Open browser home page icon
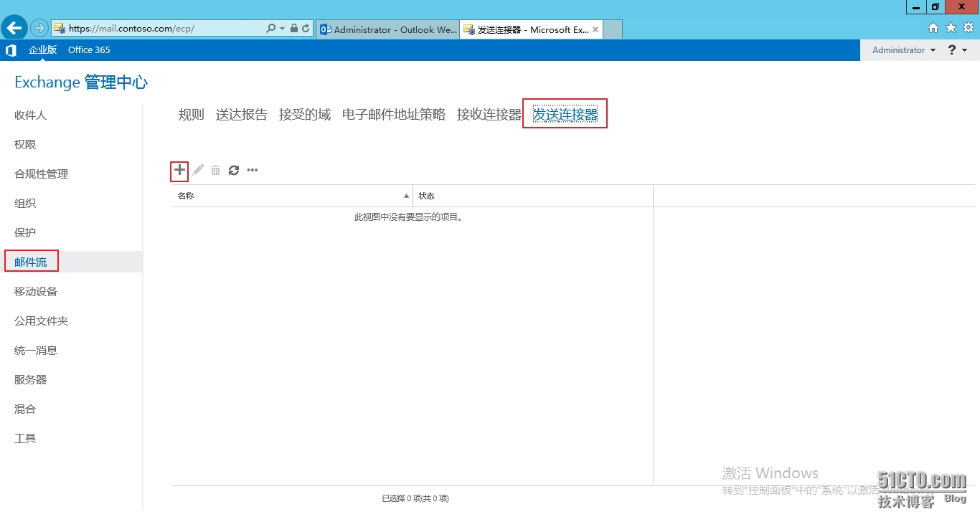This screenshot has width=980, height=522. point(933,28)
